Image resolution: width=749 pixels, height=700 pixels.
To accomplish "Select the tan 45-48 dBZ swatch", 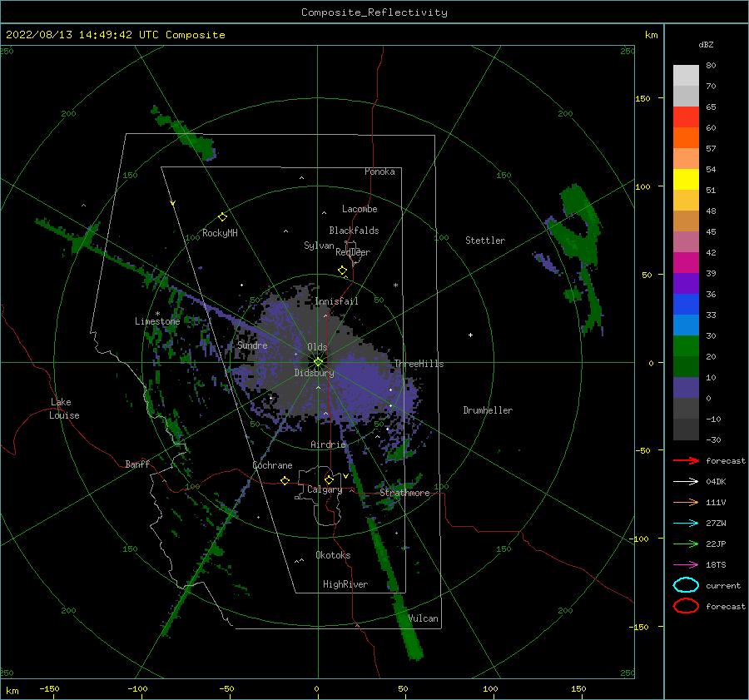I will tap(686, 221).
